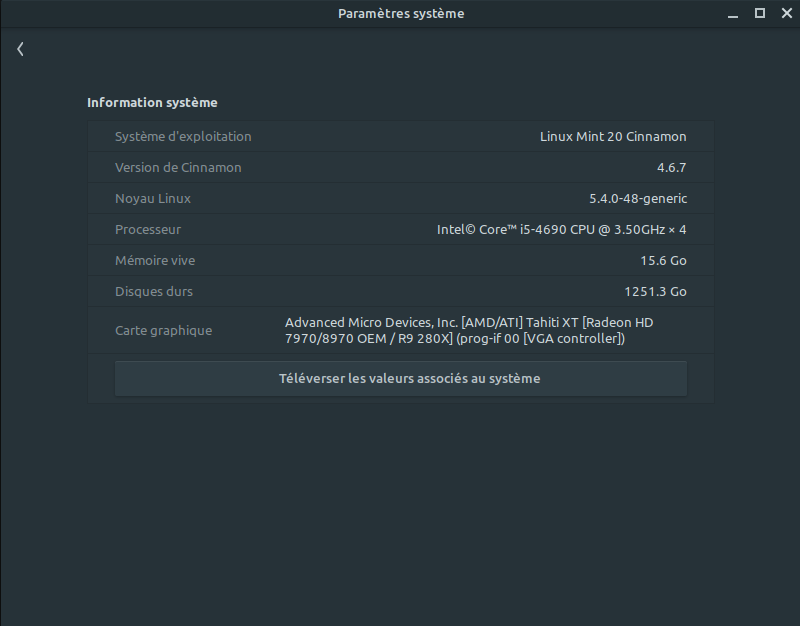The image size is (800, 626).
Task: Select the Carte graphique label
Action: coord(163,331)
